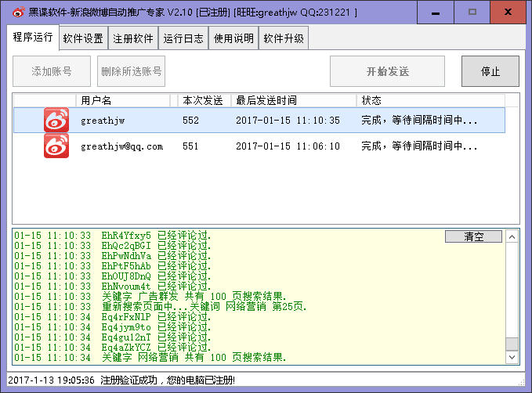Image resolution: width=532 pixels, height=393 pixels.
Task: Click the log scrollbar down arrow
Action: (512, 357)
